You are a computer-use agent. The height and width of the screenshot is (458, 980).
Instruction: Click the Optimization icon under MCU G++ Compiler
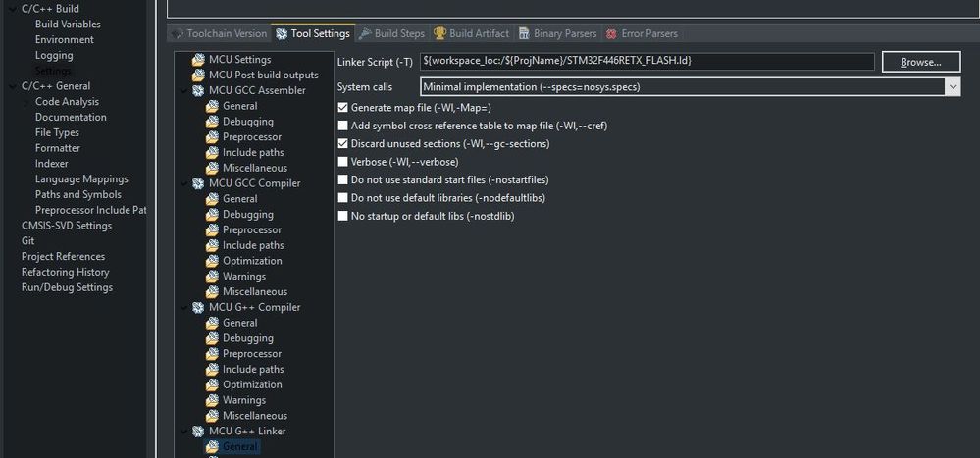pos(212,384)
